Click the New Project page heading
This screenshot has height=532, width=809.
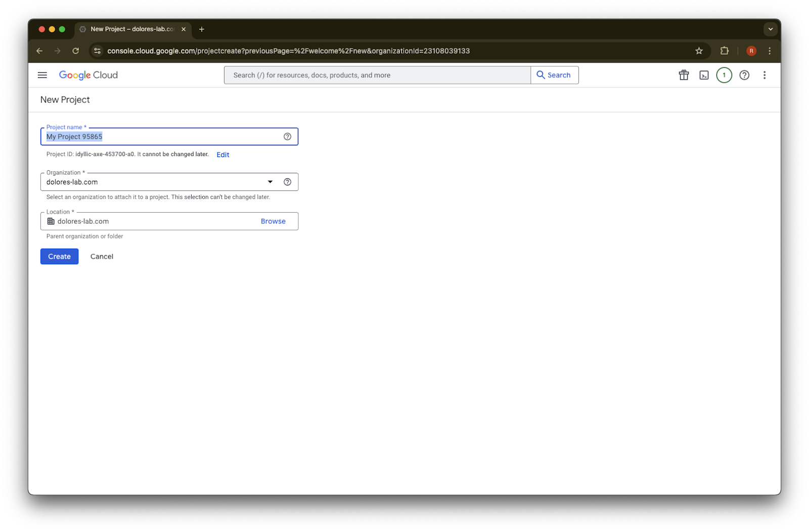tap(65, 100)
